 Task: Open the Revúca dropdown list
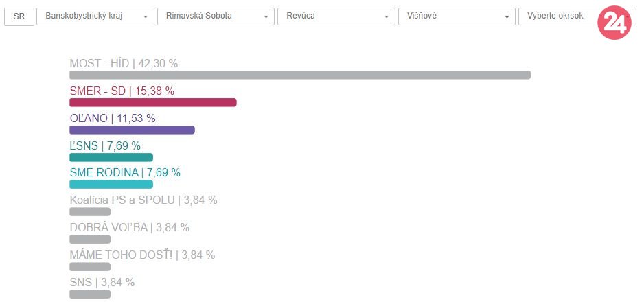[x=336, y=16]
